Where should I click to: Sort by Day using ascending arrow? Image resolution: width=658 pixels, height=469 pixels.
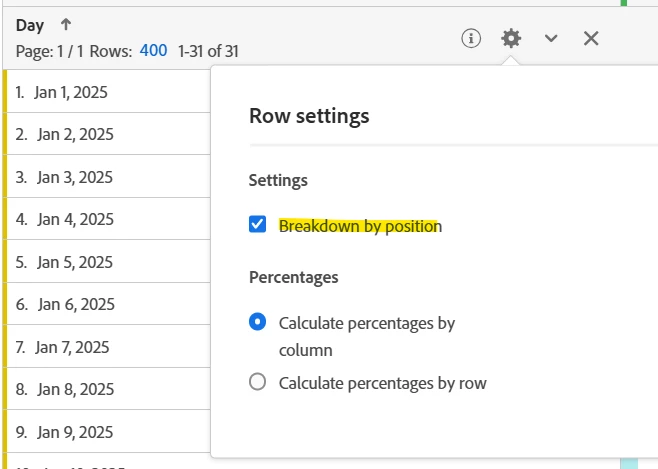point(66,25)
